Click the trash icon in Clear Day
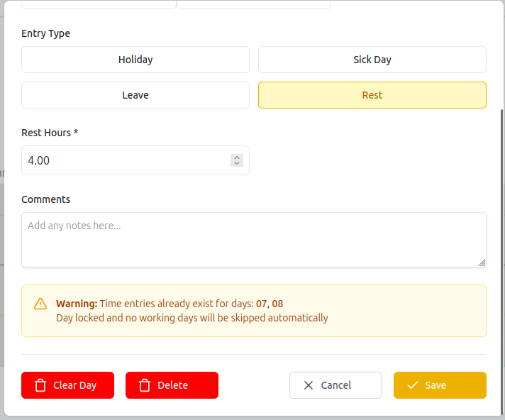This screenshot has height=420, width=505. pyautogui.click(x=40, y=385)
